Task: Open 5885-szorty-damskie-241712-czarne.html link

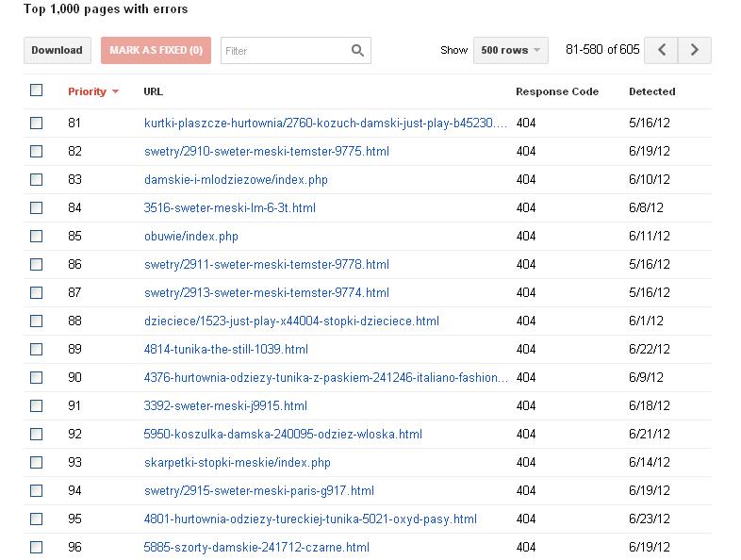Action: click(x=256, y=547)
